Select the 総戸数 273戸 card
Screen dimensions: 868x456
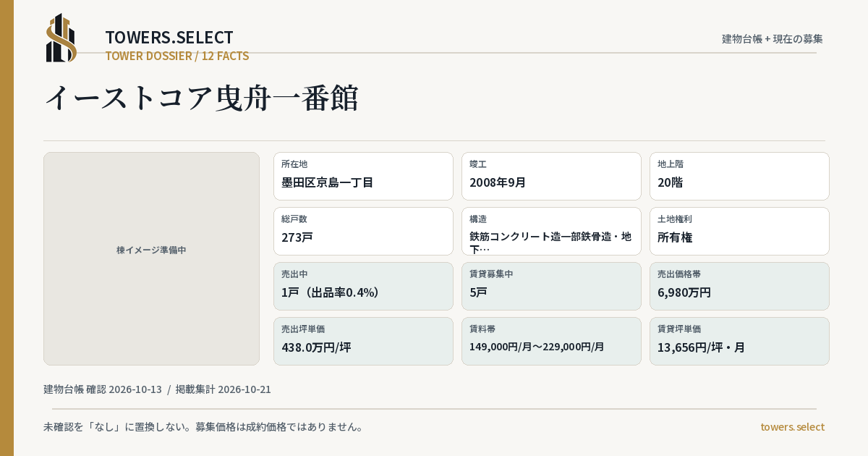[x=363, y=231]
